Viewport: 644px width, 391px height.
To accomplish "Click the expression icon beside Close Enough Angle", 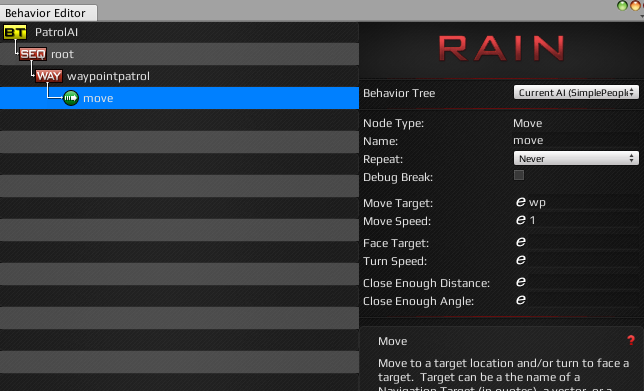I will pyautogui.click(x=521, y=299).
